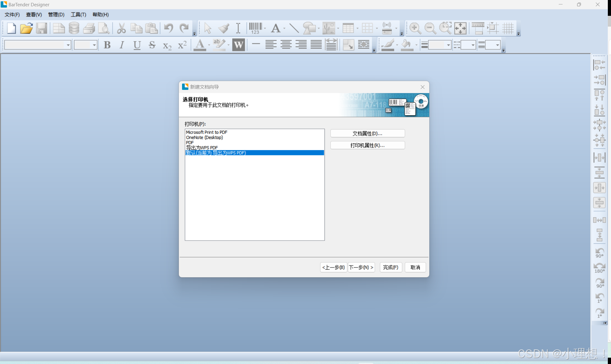This screenshot has height=364, width=611.
Task: Select the Text object tool
Action: (x=276, y=28)
